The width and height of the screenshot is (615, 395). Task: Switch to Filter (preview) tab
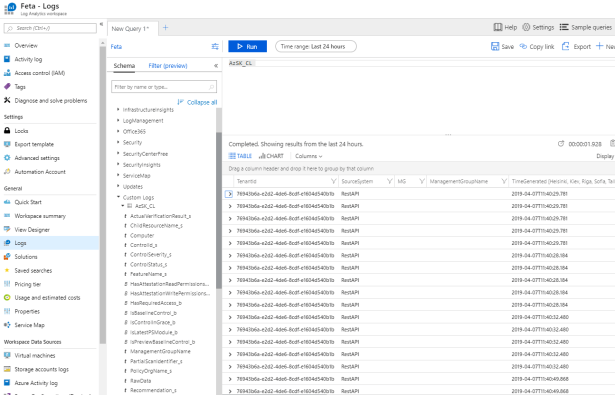pyautogui.click(x=168, y=66)
